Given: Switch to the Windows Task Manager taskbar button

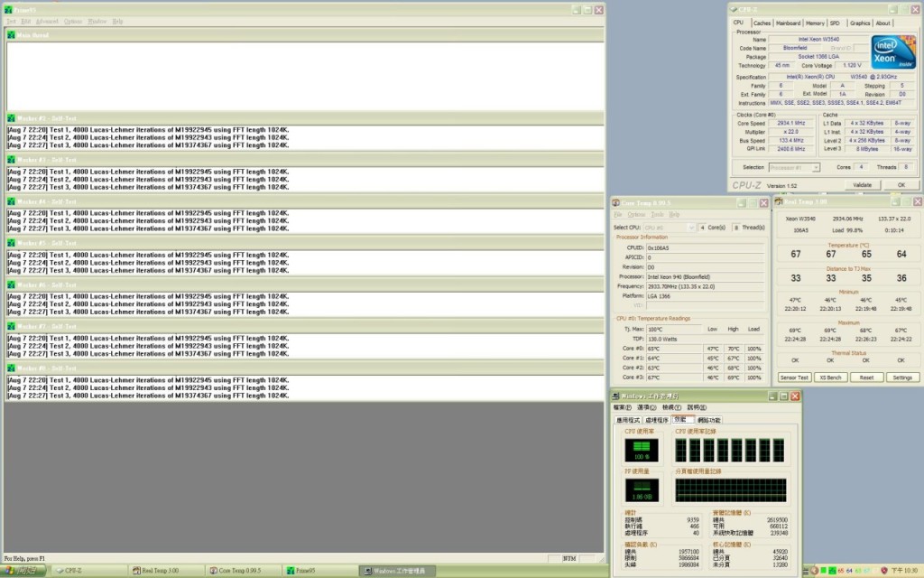Looking at the screenshot, I should 398,571.
